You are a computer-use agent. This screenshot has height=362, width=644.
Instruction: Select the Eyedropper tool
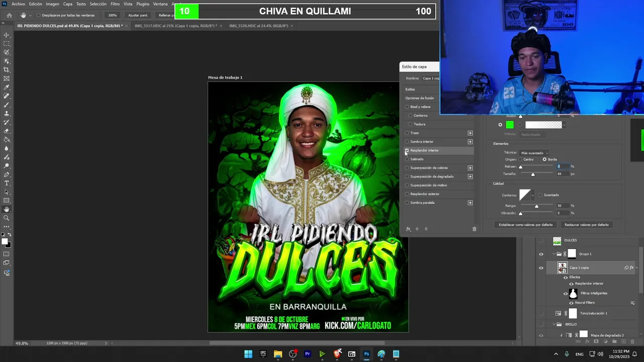click(x=7, y=87)
